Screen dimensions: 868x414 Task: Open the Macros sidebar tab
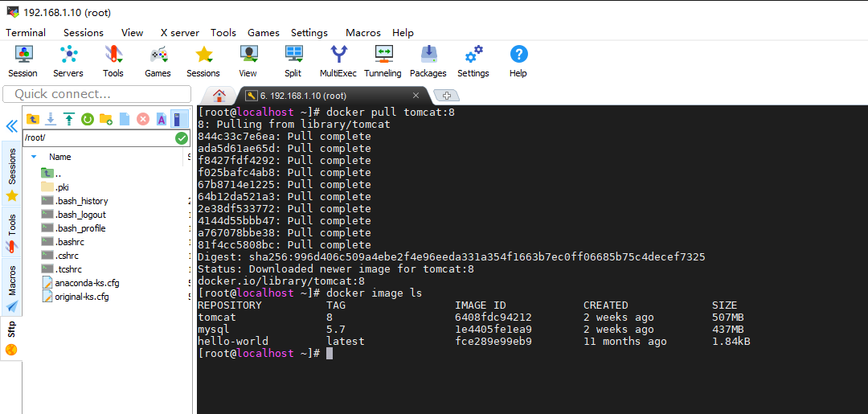point(11,288)
